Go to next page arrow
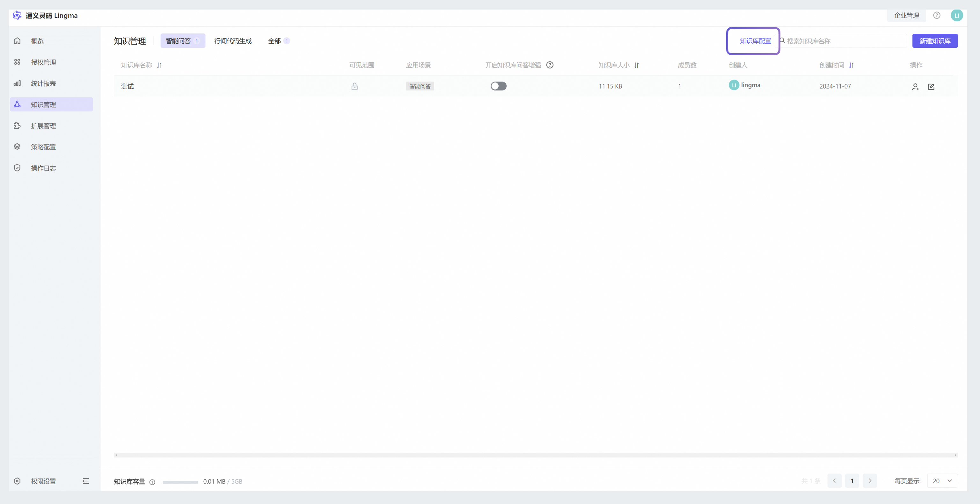 870,481
